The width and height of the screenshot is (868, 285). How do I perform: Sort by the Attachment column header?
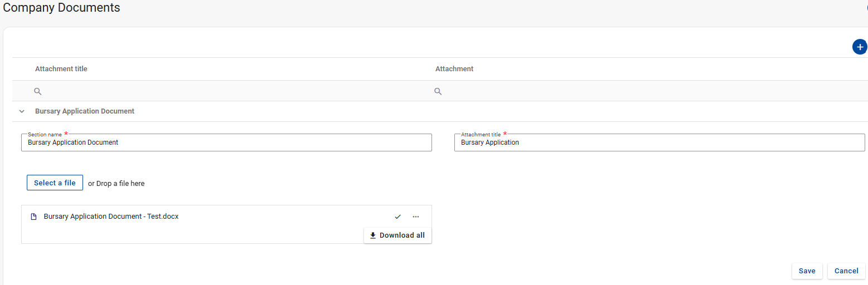[454, 69]
